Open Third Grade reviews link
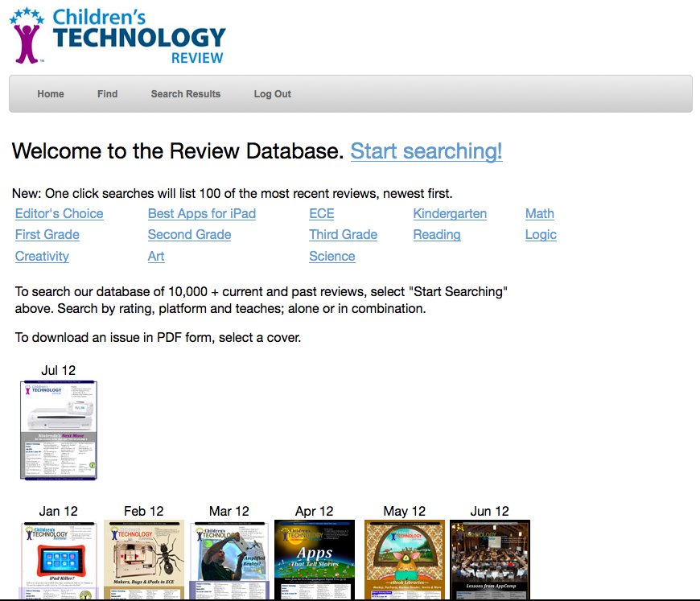Viewport: 700px width, 601px height. point(344,234)
